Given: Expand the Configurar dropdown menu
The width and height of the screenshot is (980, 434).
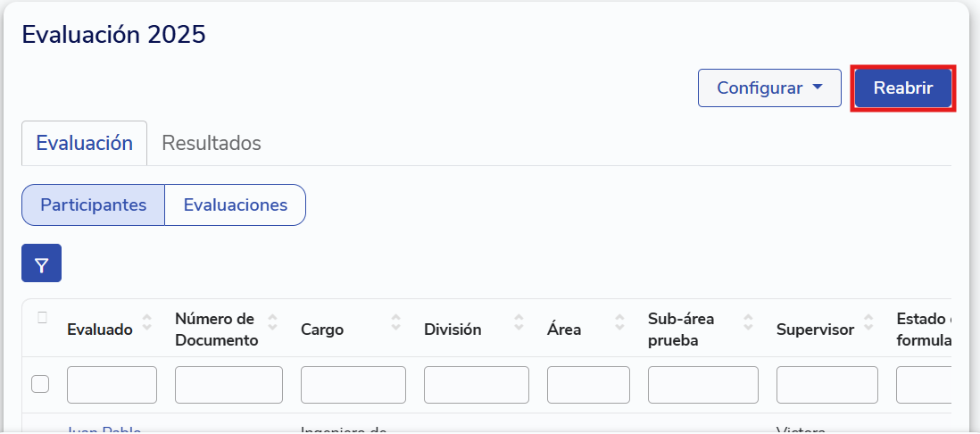Looking at the screenshot, I should (x=769, y=88).
